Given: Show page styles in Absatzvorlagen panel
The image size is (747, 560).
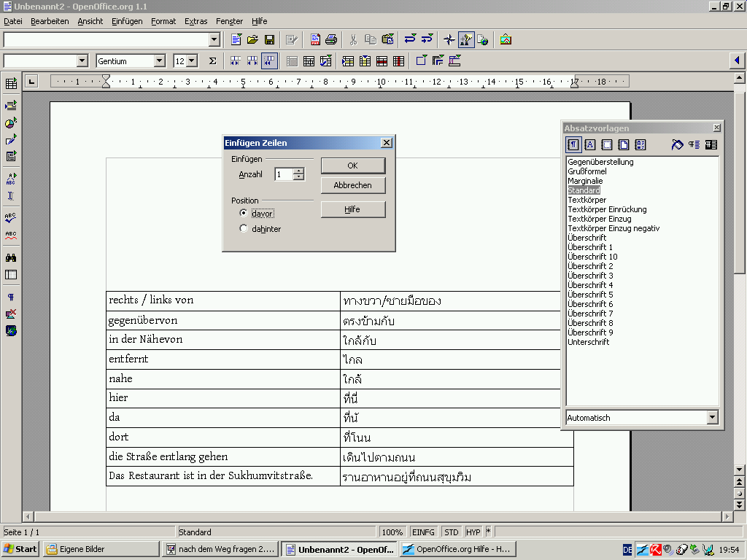Looking at the screenshot, I should [x=623, y=144].
